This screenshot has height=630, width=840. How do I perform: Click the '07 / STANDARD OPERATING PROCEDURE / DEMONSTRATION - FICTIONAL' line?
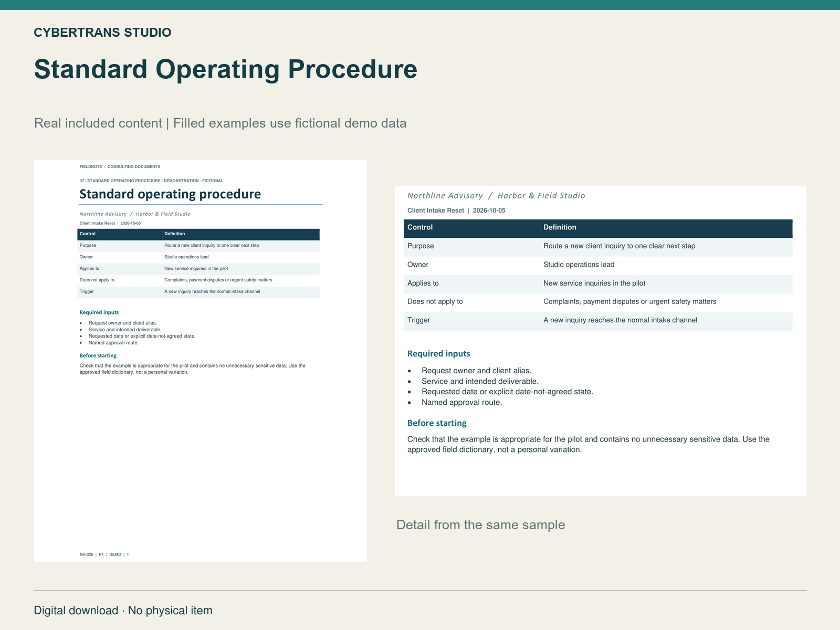151,181
